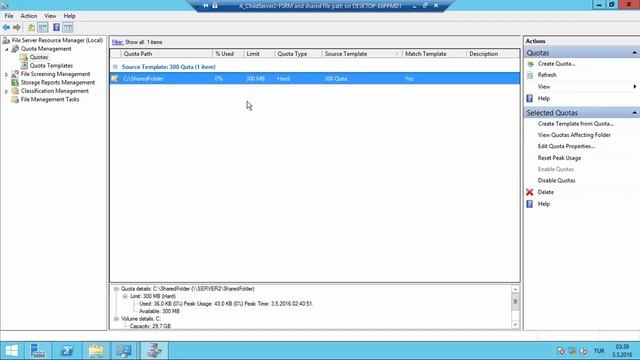
Task: Expand the Classification Management node
Action: click(x=7, y=91)
